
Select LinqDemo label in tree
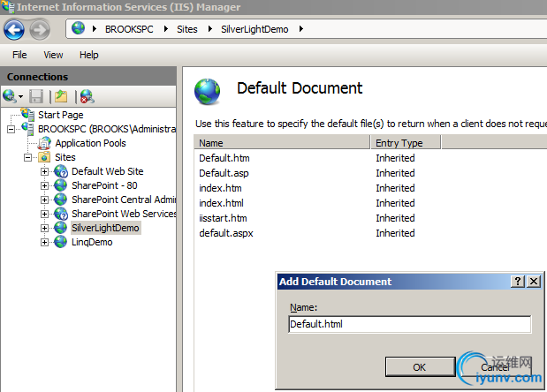click(x=92, y=242)
